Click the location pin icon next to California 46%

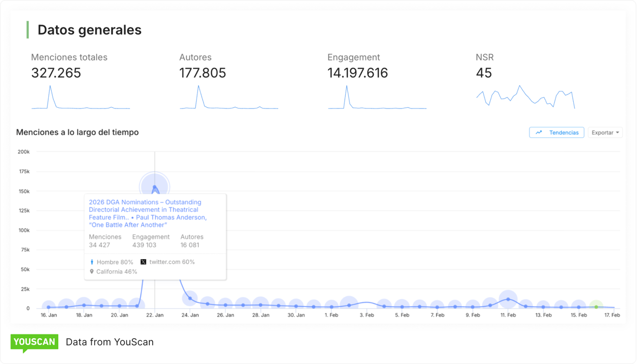point(92,272)
